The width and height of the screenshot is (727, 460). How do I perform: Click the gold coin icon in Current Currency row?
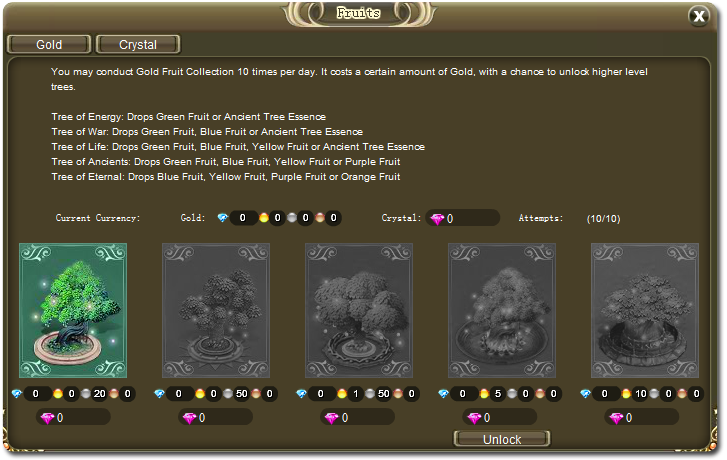coord(264,218)
